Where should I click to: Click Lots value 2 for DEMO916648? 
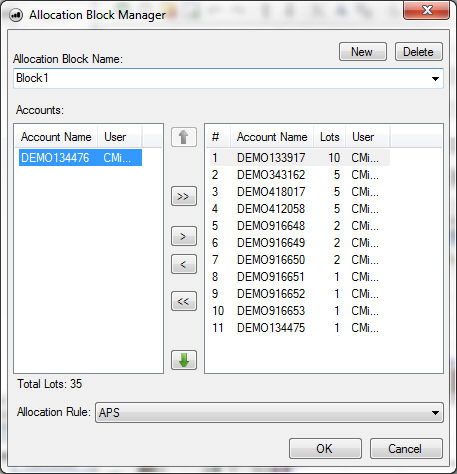[337, 226]
